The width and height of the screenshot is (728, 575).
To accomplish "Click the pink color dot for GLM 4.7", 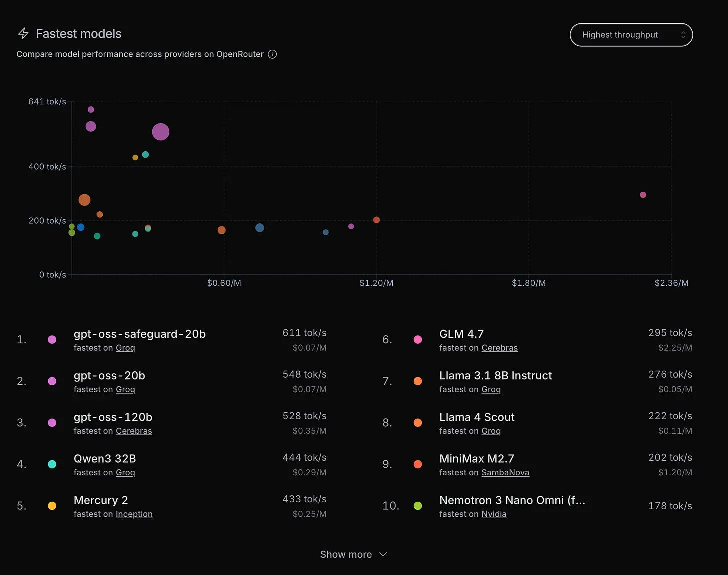I will (x=418, y=340).
